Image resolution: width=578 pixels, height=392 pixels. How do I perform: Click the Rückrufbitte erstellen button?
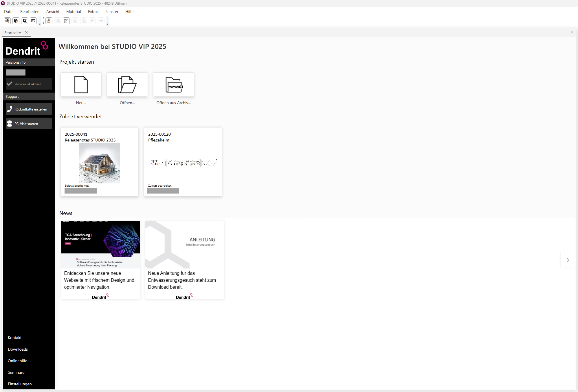click(x=29, y=109)
